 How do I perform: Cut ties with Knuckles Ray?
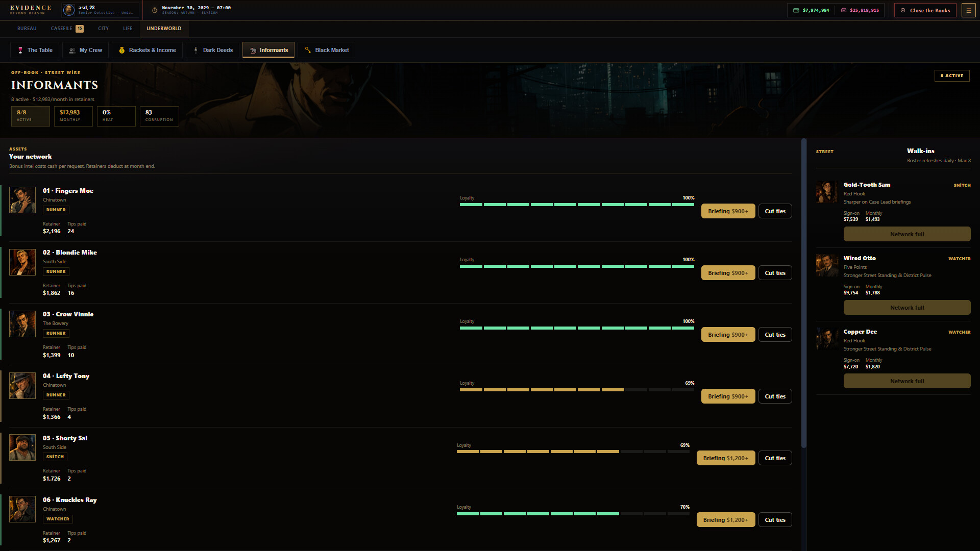(x=775, y=520)
